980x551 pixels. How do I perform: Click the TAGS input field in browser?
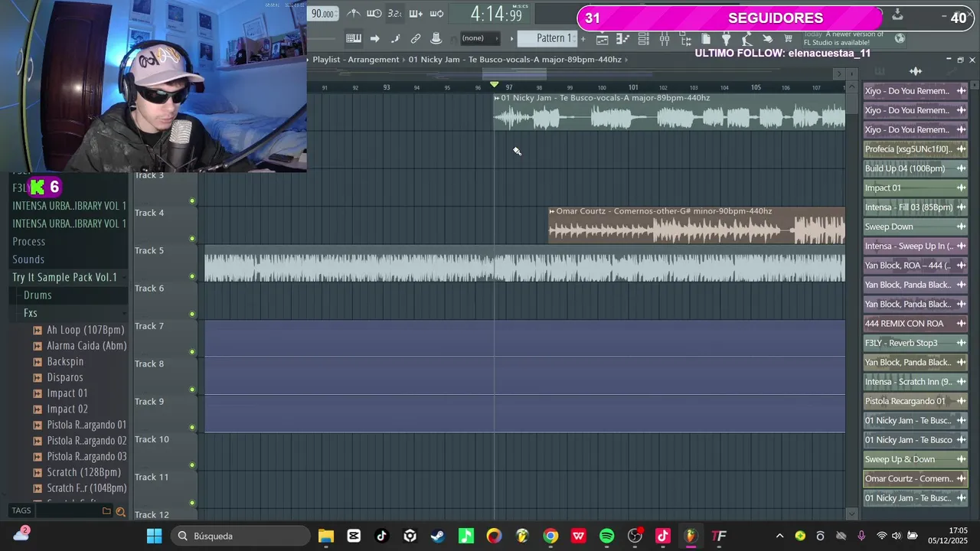67,511
